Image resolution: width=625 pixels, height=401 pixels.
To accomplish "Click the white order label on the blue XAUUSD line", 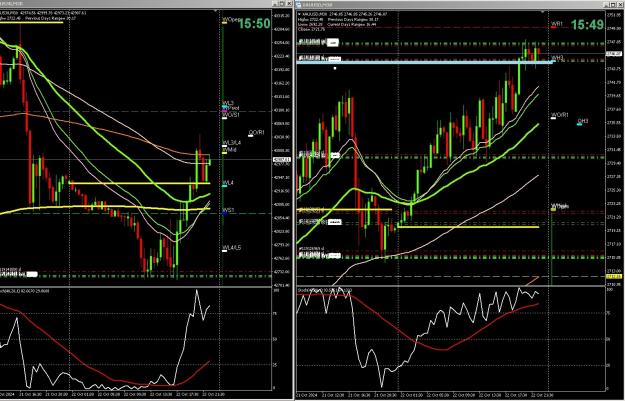I will click(x=334, y=59).
